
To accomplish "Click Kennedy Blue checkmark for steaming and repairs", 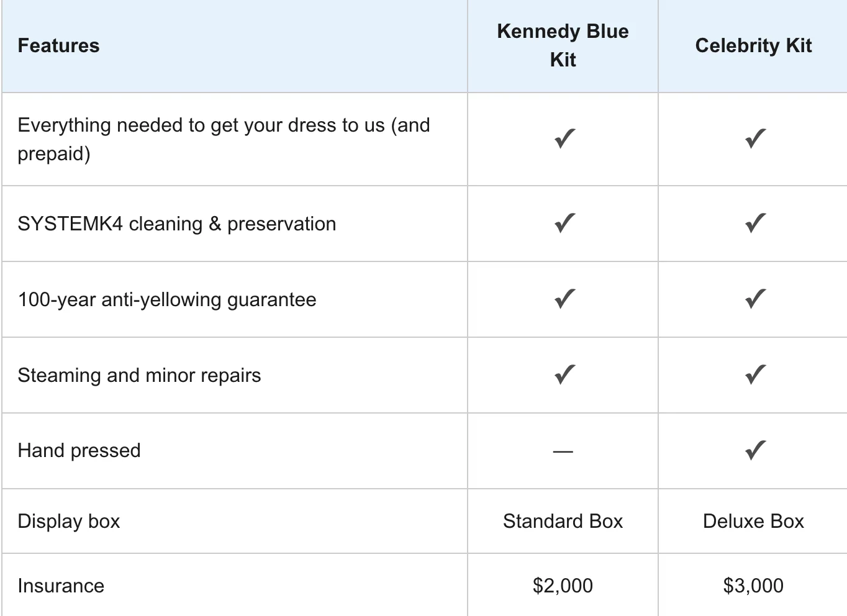I will [x=564, y=374].
